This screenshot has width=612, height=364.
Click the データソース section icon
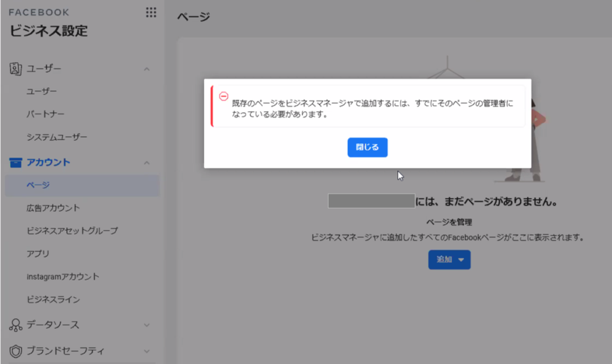click(16, 325)
